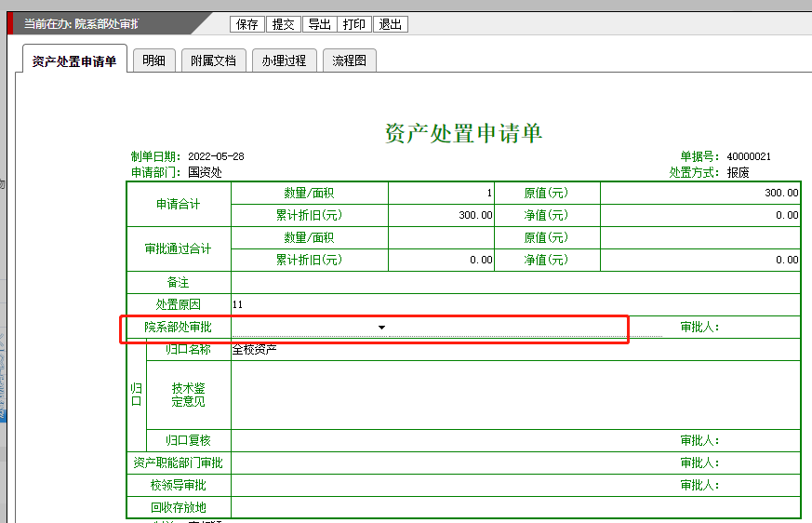The height and width of the screenshot is (523, 812).
Task: Show the 流程图 tab
Action: click(350, 60)
